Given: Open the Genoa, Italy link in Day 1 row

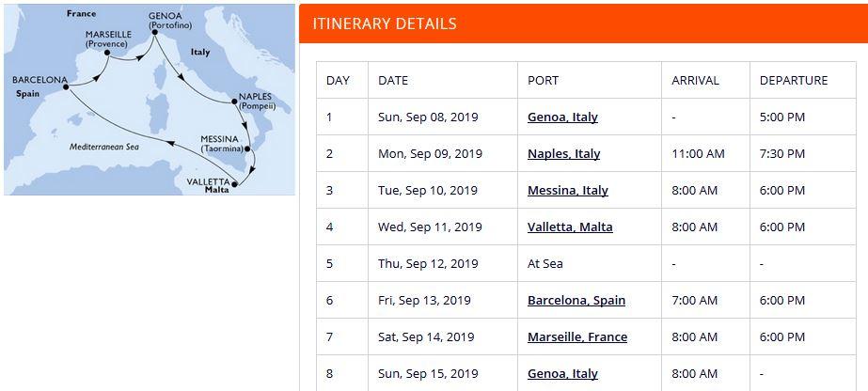Looking at the screenshot, I should point(562,117).
